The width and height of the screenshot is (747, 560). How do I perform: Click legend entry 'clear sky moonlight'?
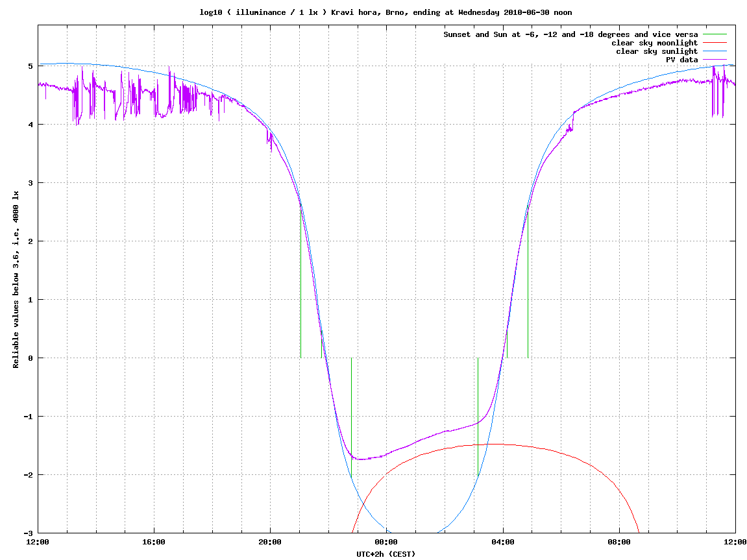[x=654, y=43]
